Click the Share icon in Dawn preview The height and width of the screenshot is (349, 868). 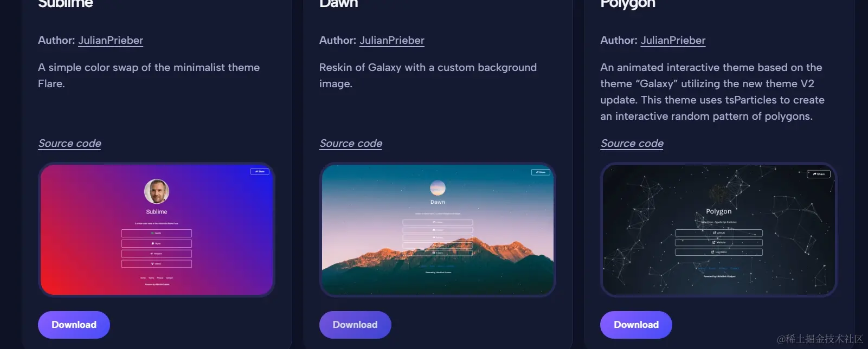pos(541,172)
